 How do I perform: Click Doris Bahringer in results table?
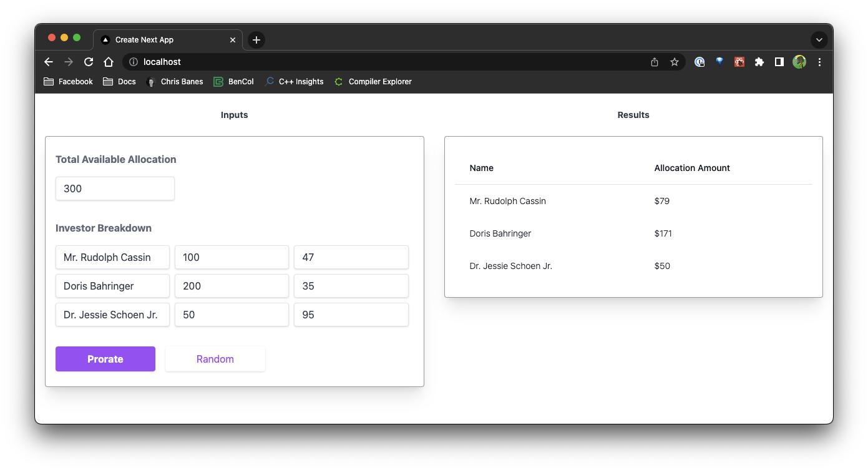pos(500,233)
